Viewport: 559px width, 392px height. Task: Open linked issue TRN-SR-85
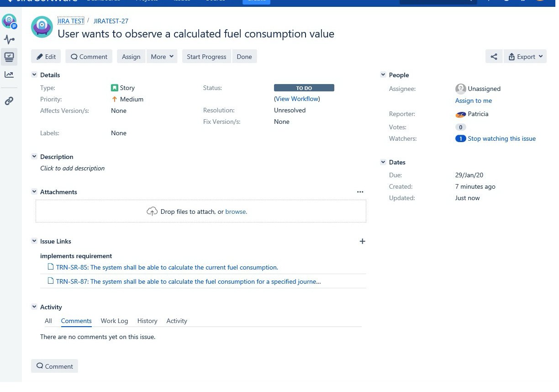[x=167, y=267]
